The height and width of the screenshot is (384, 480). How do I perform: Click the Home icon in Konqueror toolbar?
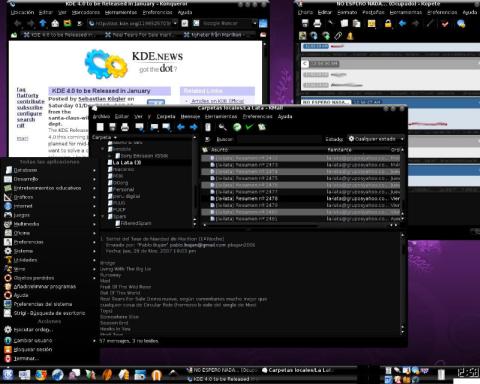[55, 23]
